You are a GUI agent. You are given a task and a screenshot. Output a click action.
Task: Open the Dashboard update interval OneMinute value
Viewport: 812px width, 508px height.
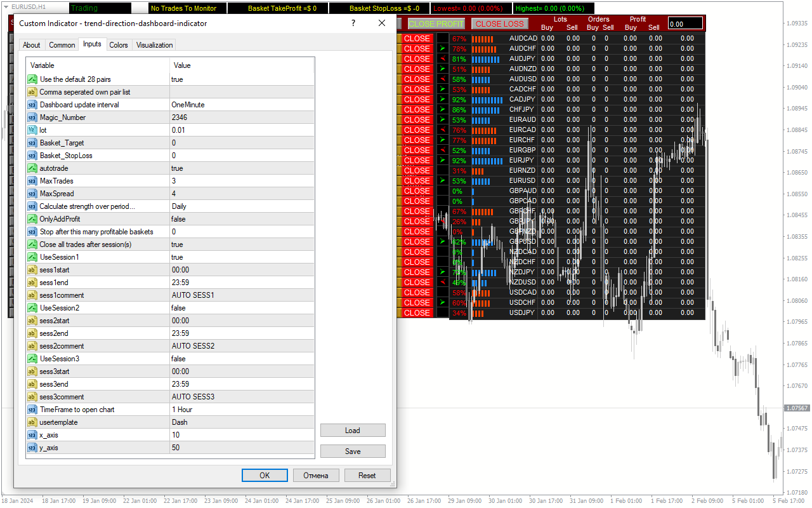pyautogui.click(x=242, y=105)
